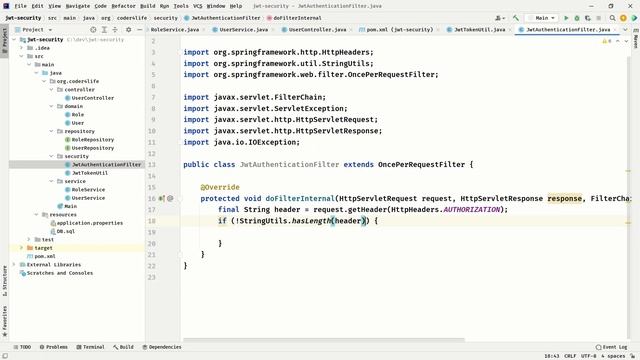Screen dimensions: 640x360
Task: Click Select Opened File target icon in Project panel
Action: 93,30
